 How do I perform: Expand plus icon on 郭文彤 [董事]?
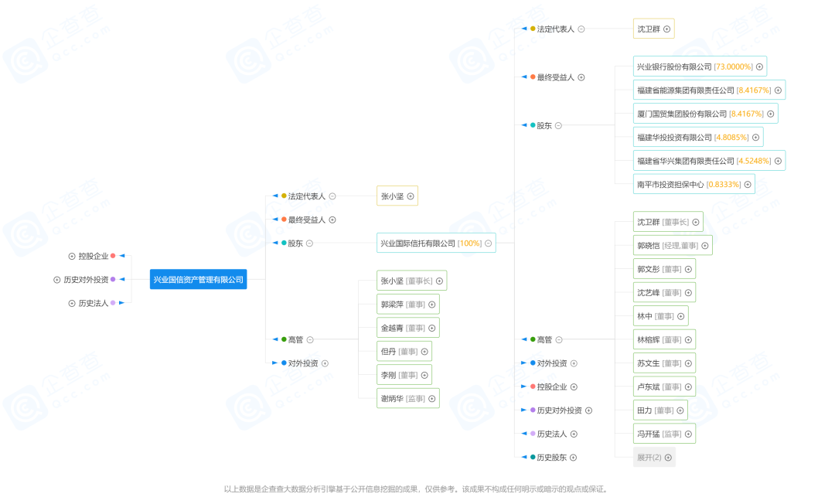tap(689, 269)
